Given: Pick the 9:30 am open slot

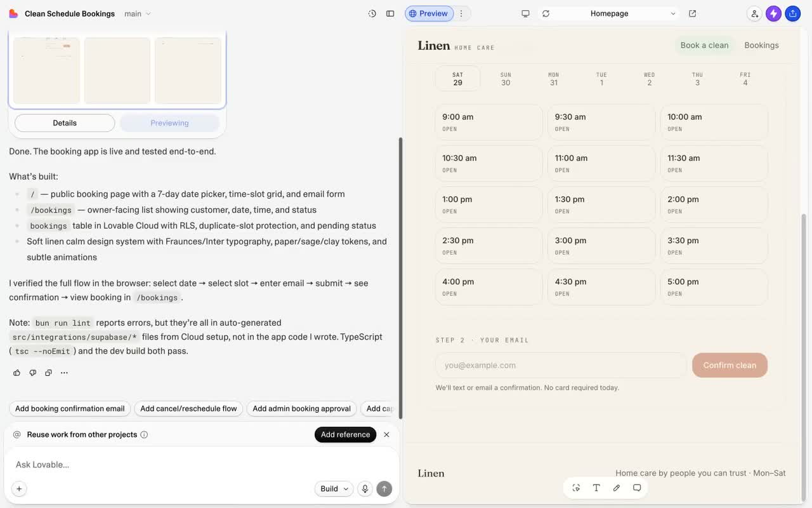Looking at the screenshot, I should pos(601,122).
